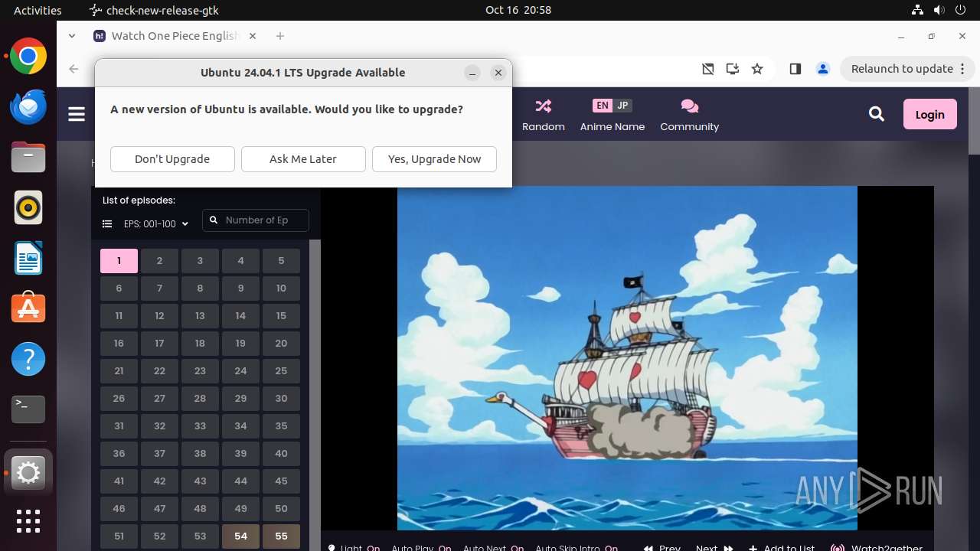This screenshot has height=551, width=980.
Task: Click Yes, Upgrade Now button
Action: click(x=434, y=159)
